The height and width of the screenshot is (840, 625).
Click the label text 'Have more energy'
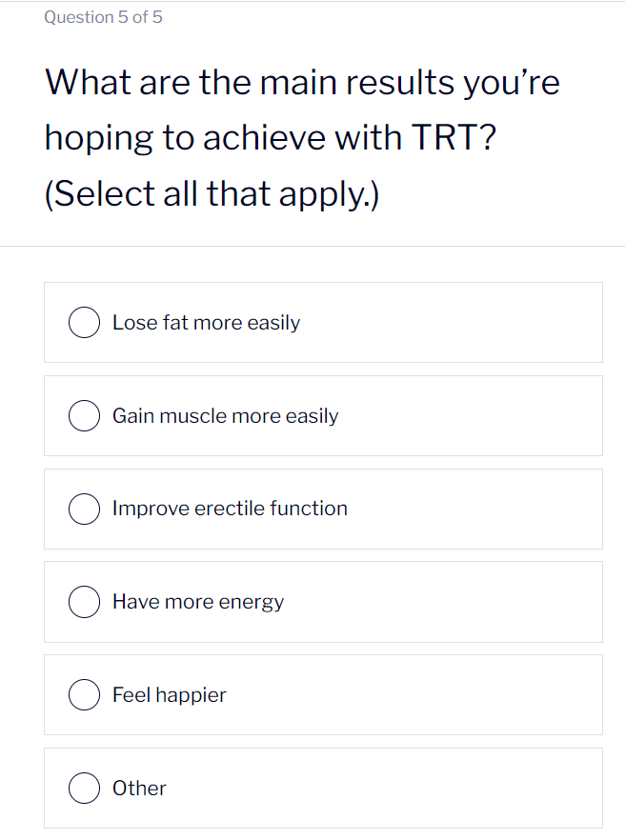click(198, 601)
